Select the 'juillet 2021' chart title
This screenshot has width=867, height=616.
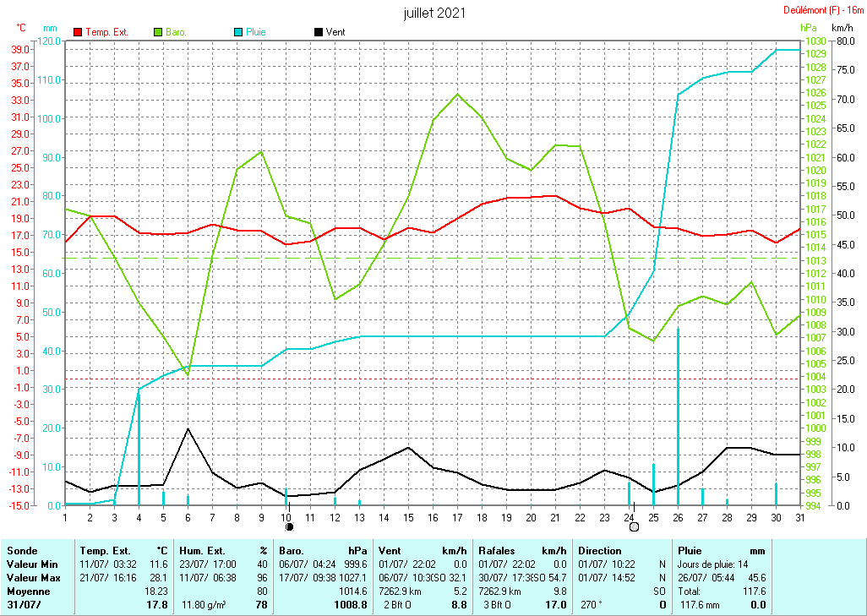(434, 14)
